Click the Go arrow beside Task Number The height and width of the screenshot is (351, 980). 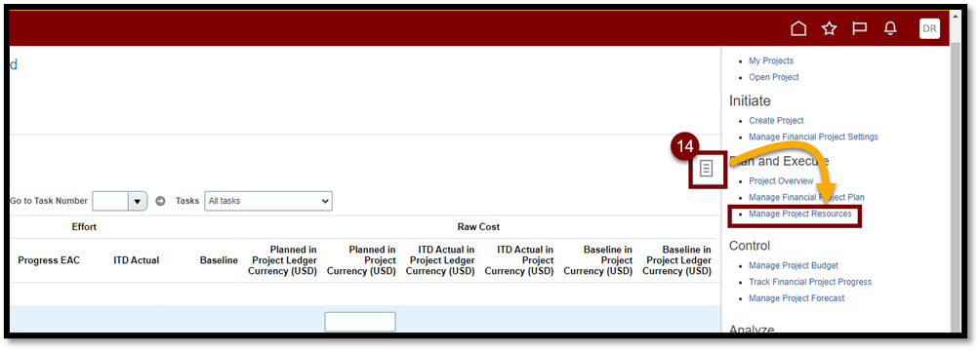[x=160, y=201]
